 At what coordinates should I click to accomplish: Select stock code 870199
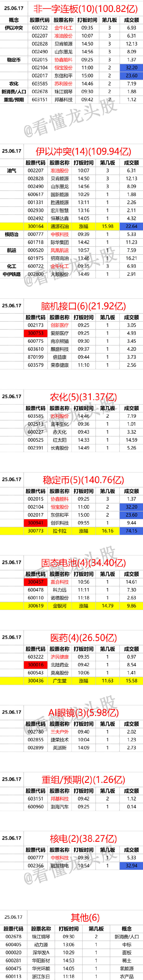click(36, 357)
